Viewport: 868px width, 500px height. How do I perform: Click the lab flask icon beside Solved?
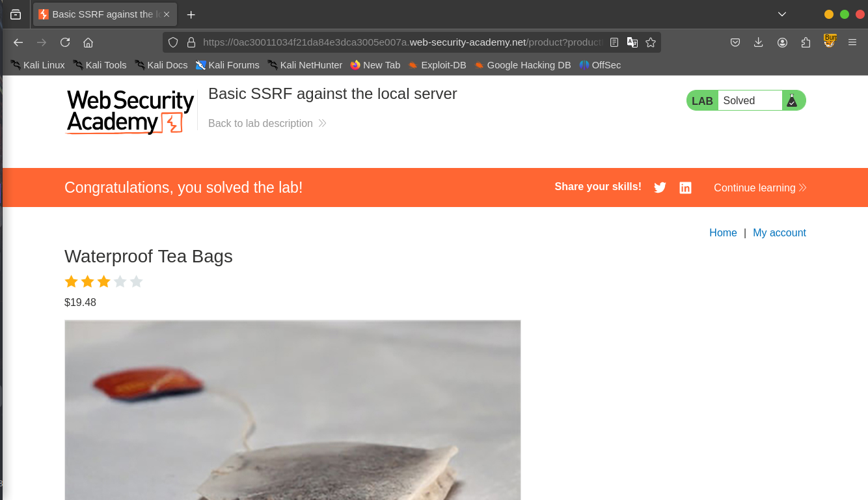pos(793,101)
